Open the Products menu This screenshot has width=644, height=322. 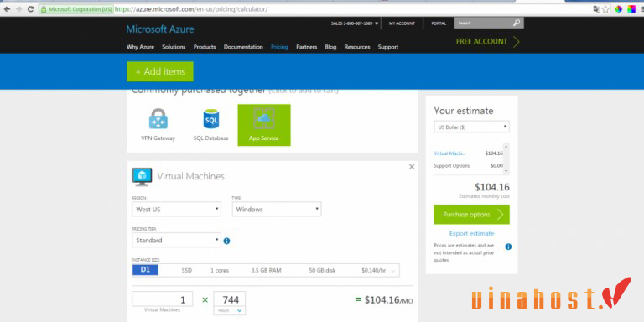(205, 47)
